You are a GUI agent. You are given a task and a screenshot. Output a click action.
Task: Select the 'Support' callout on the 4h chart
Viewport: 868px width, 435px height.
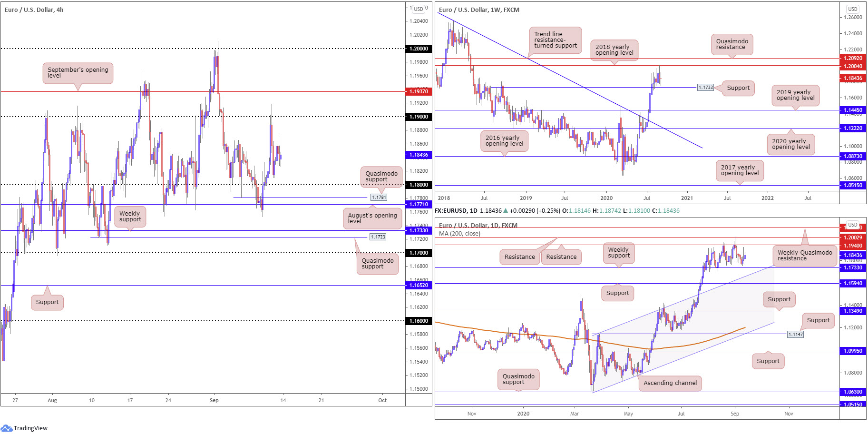(x=47, y=302)
